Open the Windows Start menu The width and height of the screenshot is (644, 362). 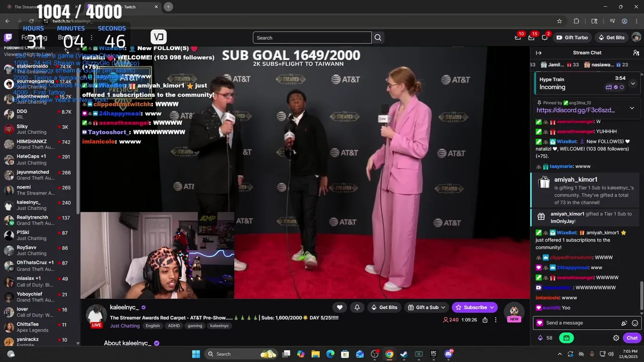[196, 354]
